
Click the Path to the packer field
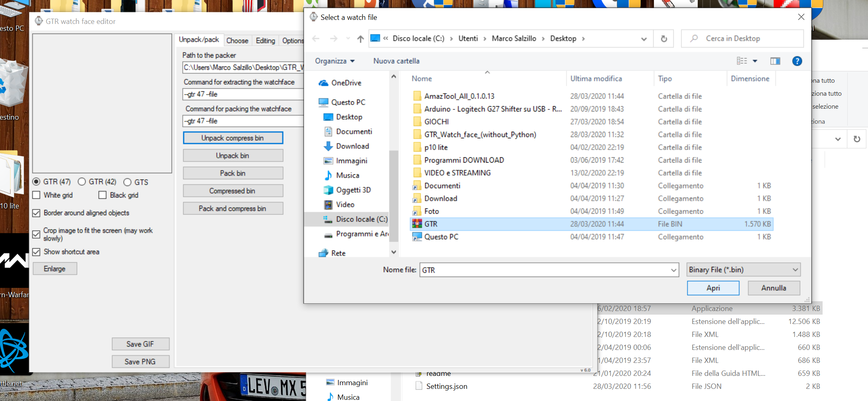pyautogui.click(x=243, y=67)
